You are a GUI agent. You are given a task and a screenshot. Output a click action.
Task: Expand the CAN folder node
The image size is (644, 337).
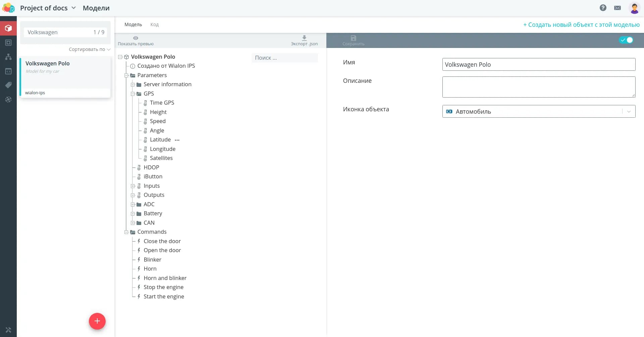[133, 223]
